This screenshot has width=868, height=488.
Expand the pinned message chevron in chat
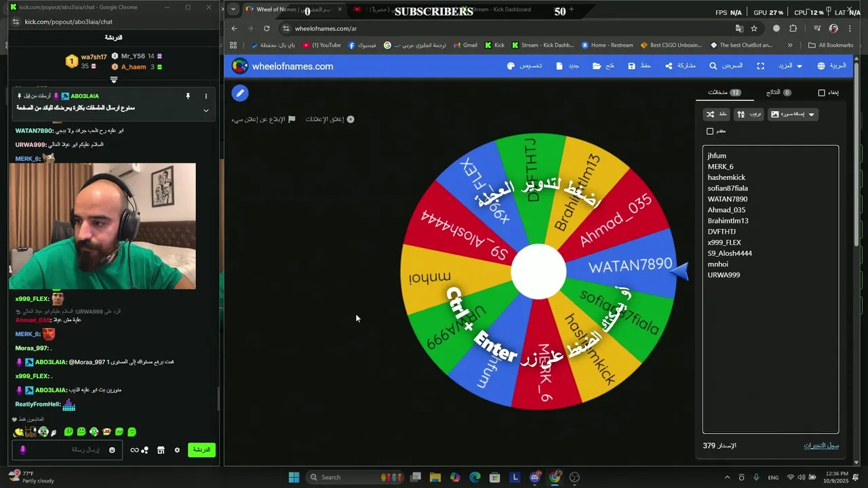tap(206, 110)
